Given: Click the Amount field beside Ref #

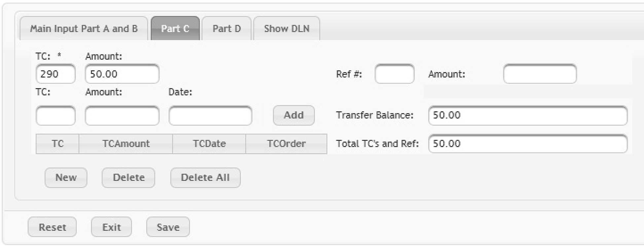Looking at the screenshot, I should pos(540,74).
